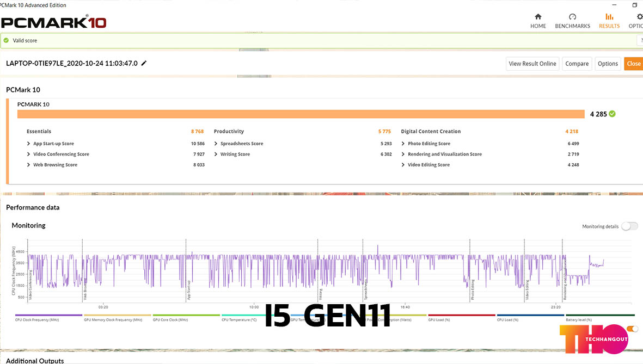Open the Benchmarks gauge icon
The image size is (643, 364).
[572, 16]
